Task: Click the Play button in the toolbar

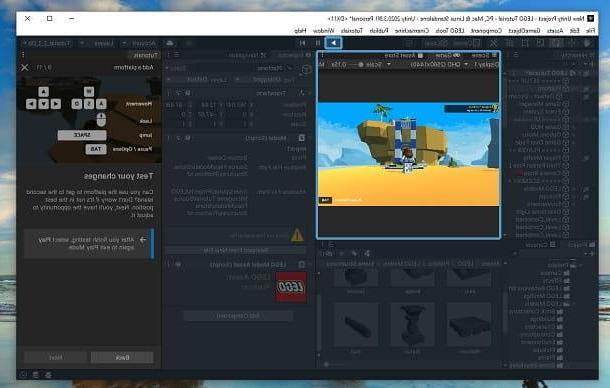Action: tap(333, 43)
